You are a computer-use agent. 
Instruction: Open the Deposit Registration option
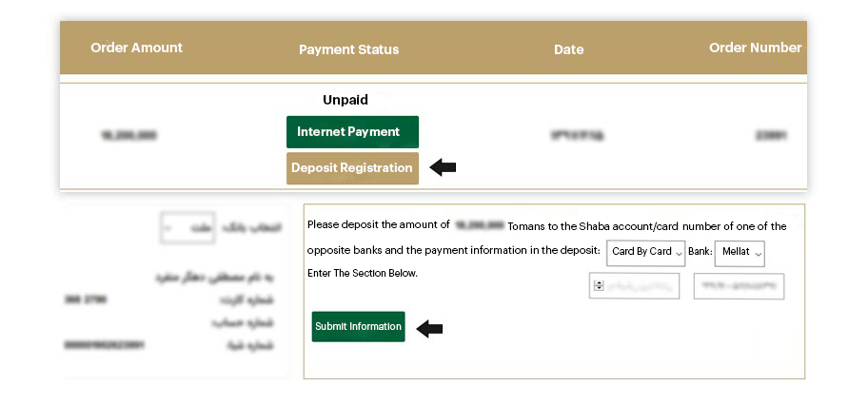coord(352,168)
